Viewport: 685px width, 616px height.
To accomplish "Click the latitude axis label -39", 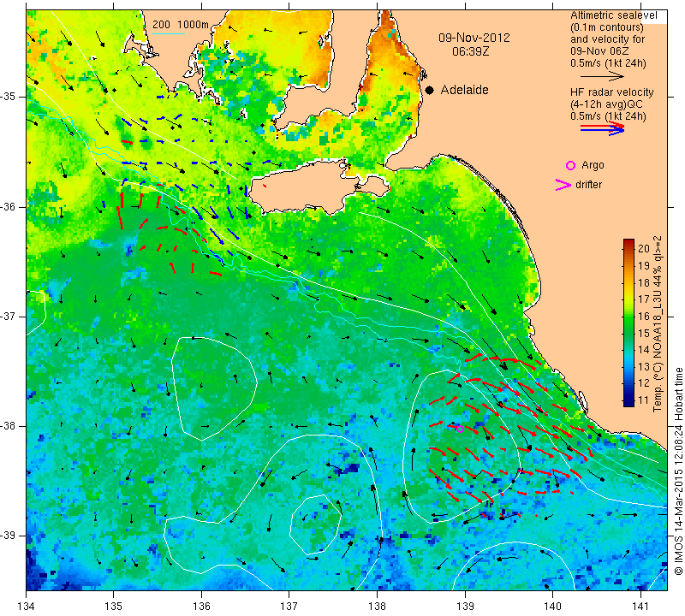I will click(x=8, y=536).
